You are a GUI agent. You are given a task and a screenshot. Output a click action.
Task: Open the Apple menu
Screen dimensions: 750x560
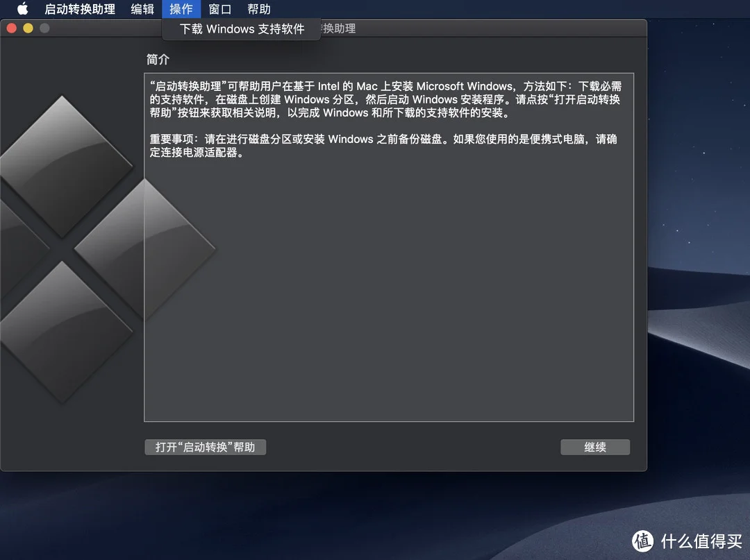tap(22, 8)
